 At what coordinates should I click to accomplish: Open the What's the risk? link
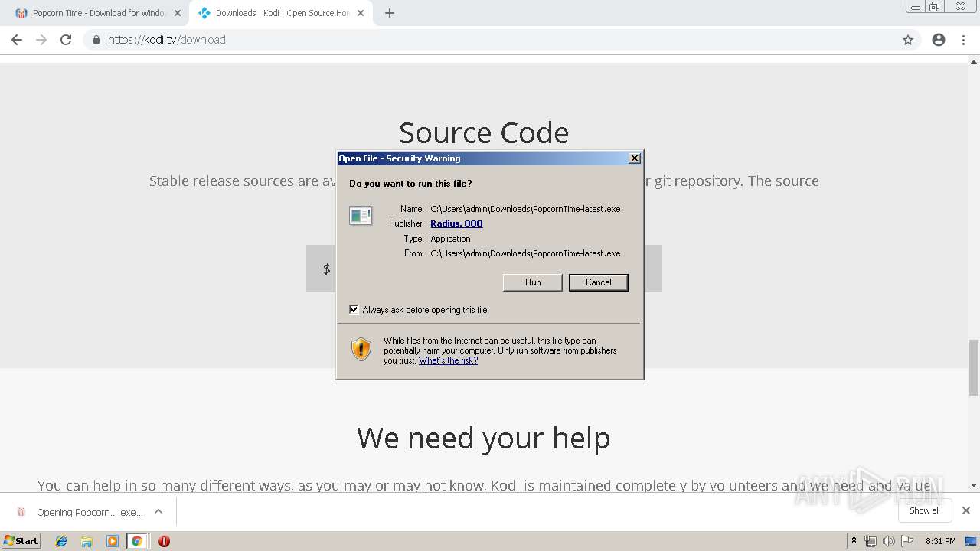pyautogui.click(x=448, y=360)
